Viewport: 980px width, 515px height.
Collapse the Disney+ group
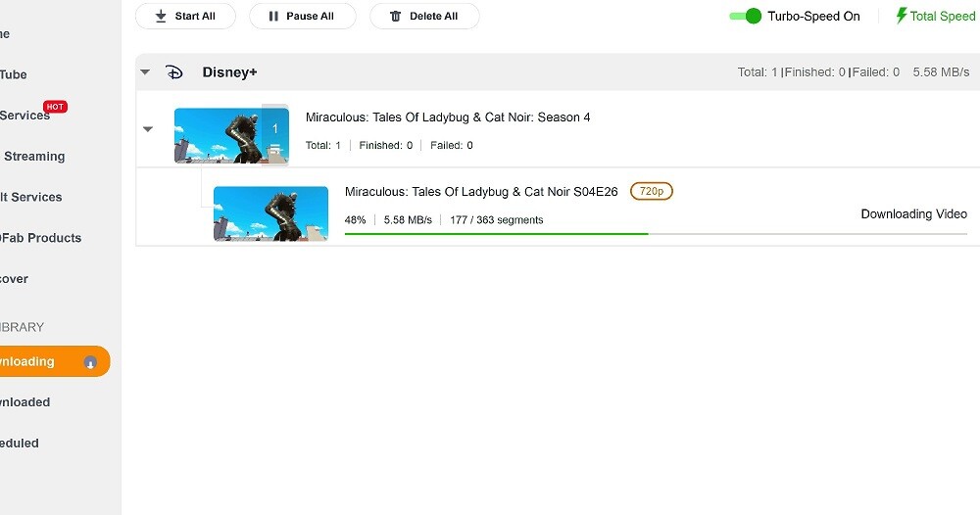(x=145, y=72)
